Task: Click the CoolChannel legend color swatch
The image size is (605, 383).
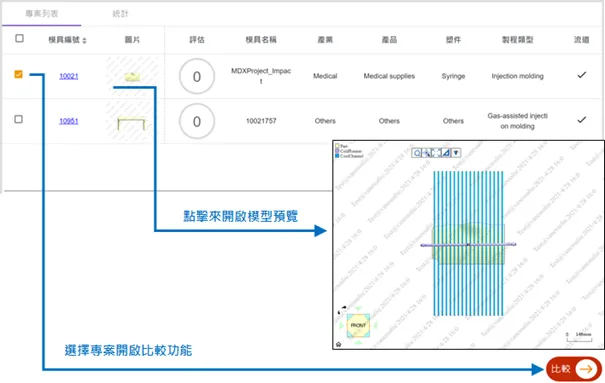Action: point(337,156)
